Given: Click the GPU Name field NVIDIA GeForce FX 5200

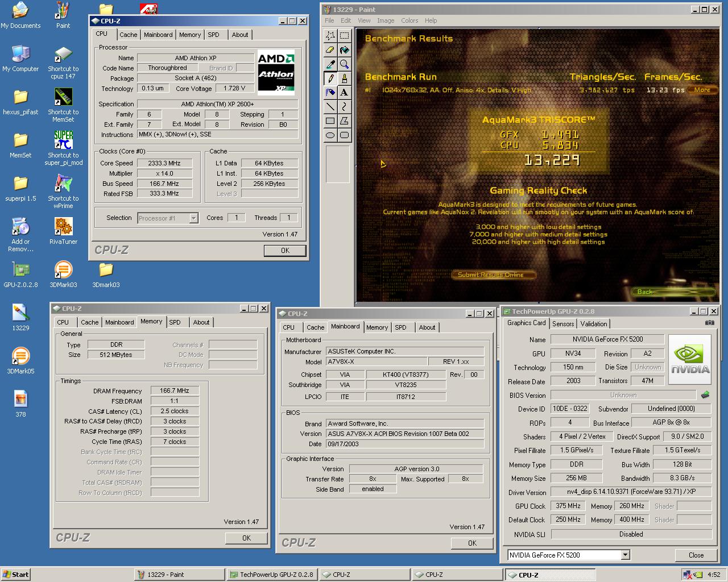Looking at the screenshot, I should pos(609,339).
